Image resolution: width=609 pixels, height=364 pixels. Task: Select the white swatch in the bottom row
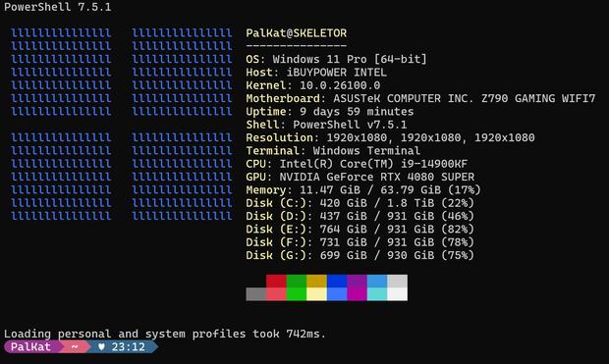coord(398,294)
